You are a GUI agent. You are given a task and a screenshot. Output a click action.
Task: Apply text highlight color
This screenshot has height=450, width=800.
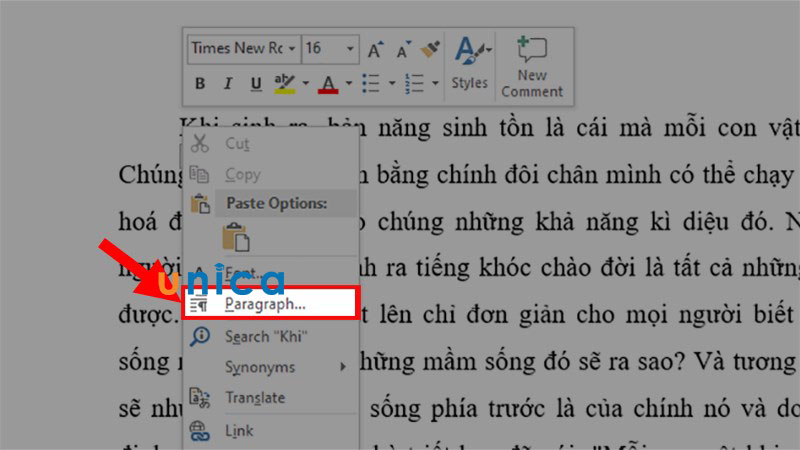[284, 83]
